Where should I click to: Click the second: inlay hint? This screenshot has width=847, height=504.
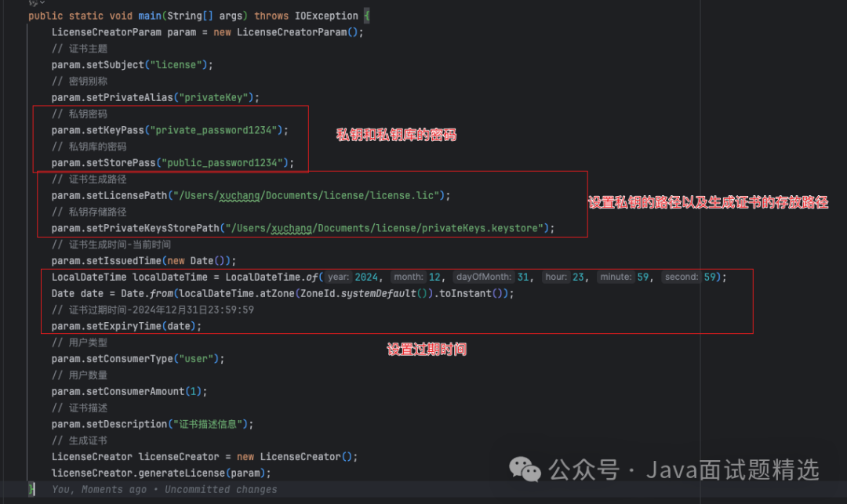pyautogui.click(x=682, y=277)
